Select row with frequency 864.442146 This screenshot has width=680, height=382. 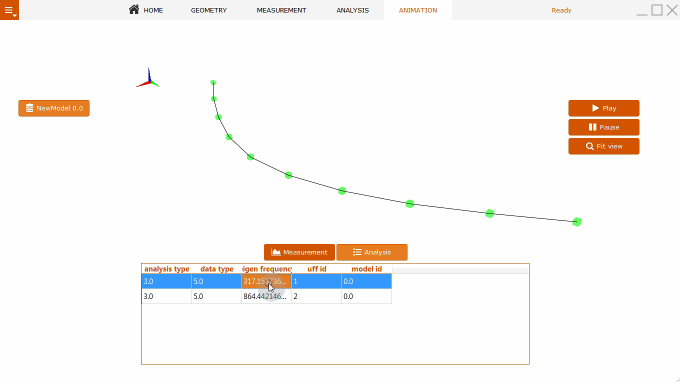point(266,296)
